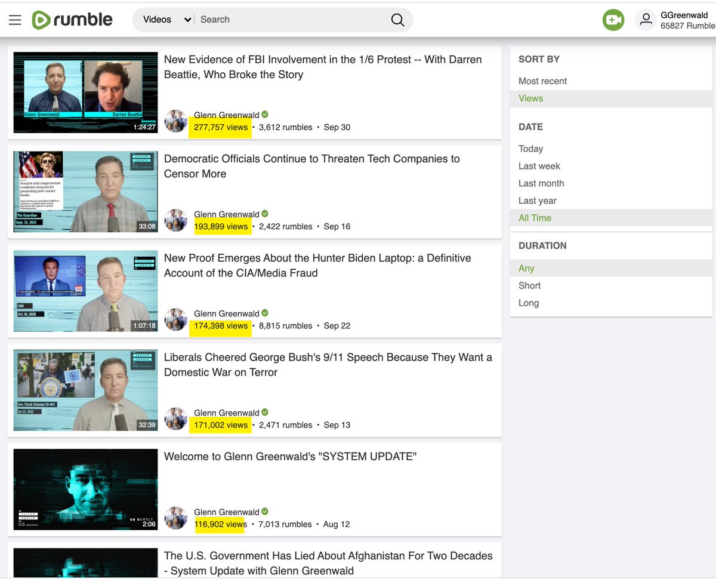The width and height of the screenshot is (716, 588).
Task: Filter date by Today
Action: (x=530, y=149)
